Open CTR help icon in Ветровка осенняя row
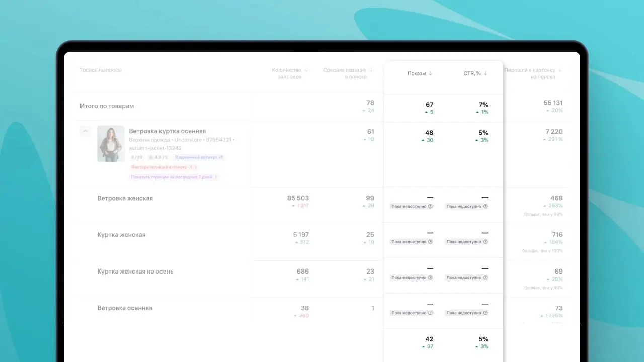The width and height of the screenshot is (644, 362). [x=485, y=313]
